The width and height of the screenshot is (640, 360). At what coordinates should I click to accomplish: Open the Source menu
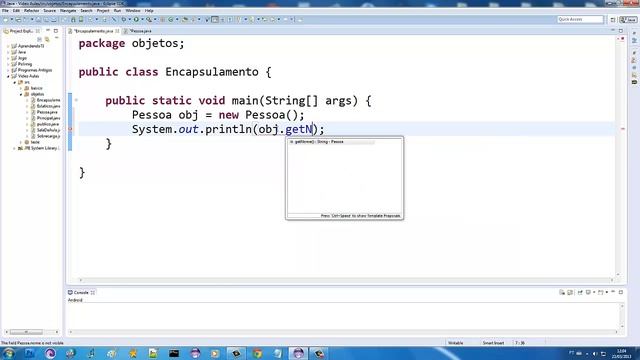(x=49, y=11)
